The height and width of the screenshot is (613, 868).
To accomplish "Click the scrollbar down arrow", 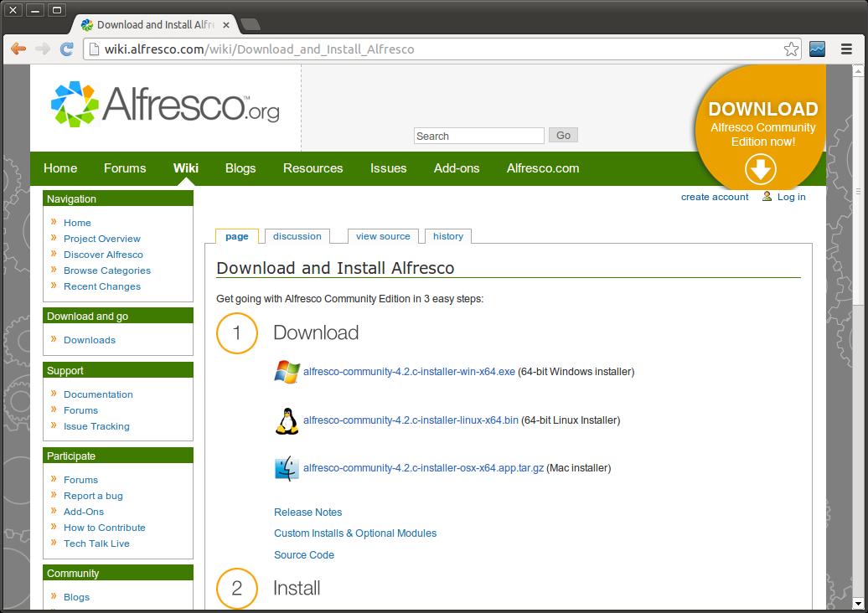I will click(x=858, y=604).
